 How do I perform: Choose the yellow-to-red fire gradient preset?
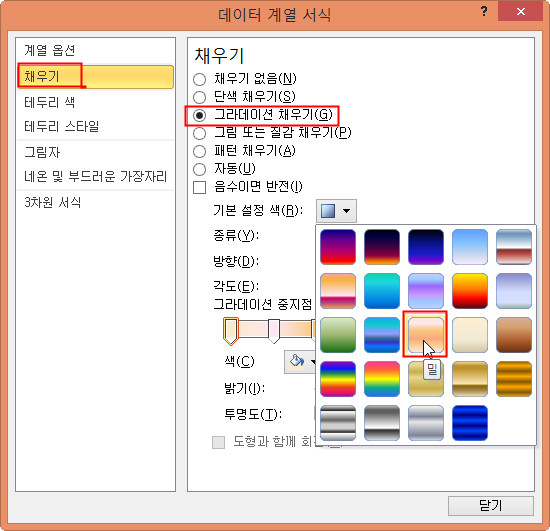coord(470,291)
